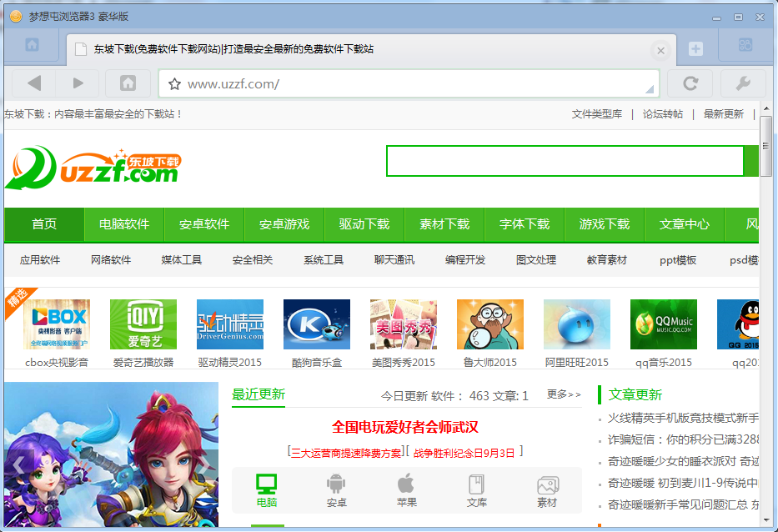Open the 电脑软件 navigation tab
This screenshot has height=532, width=778.
124,224
